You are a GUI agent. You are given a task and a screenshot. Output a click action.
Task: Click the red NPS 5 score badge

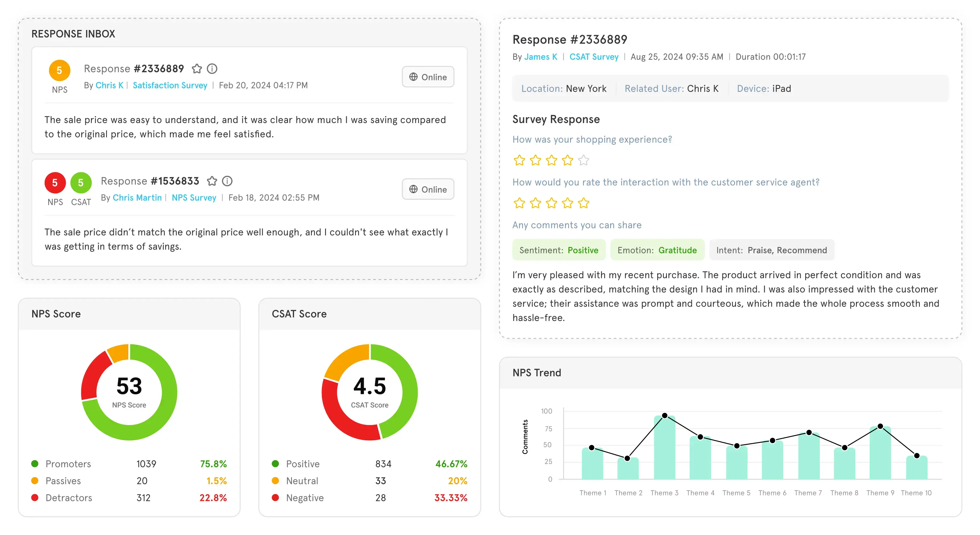pyautogui.click(x=55, y=183)
